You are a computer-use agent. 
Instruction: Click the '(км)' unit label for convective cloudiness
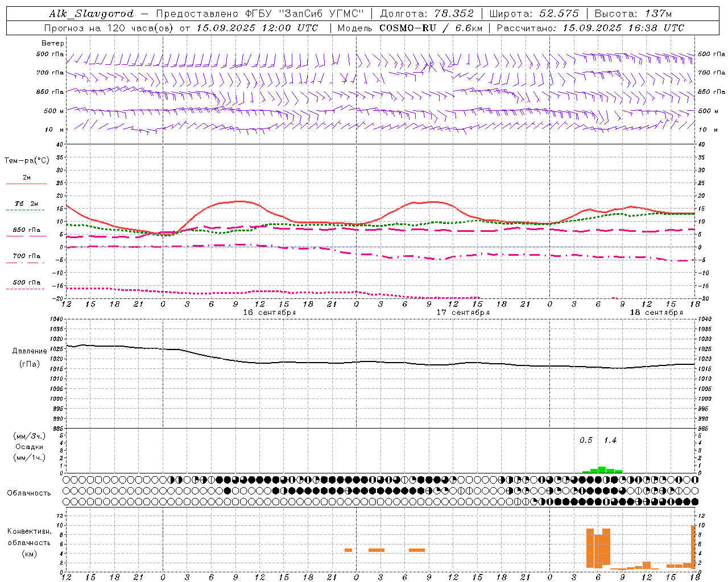pyautogui.click(x=30, y=554)
